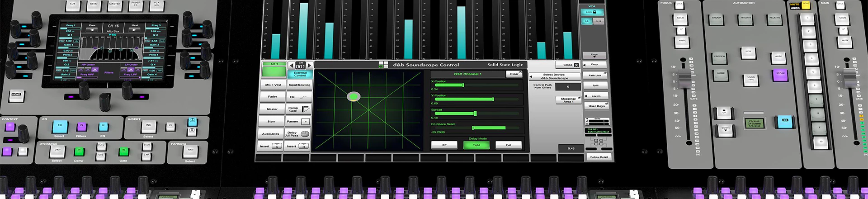The height and width of the screenshot is (199, 868).
Task: Select VCA bank 6-12 tab
Action: 599,21
